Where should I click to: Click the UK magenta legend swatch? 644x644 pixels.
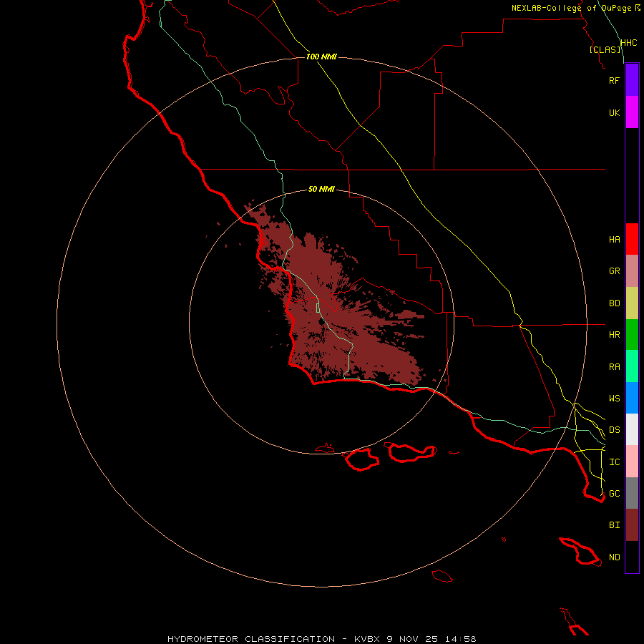pyautogui.click(x=632, y=112)
